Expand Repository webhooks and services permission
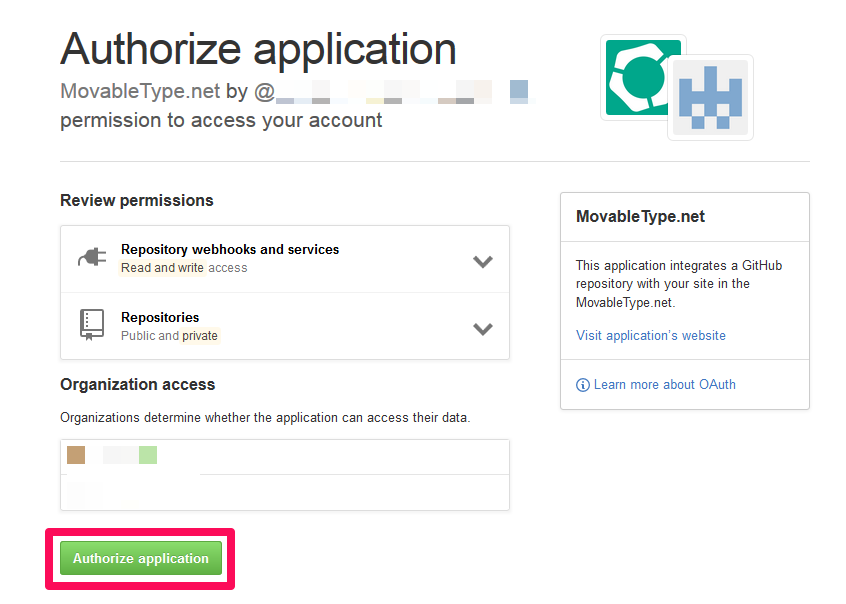The image size is (846, 604). [483, 261]
